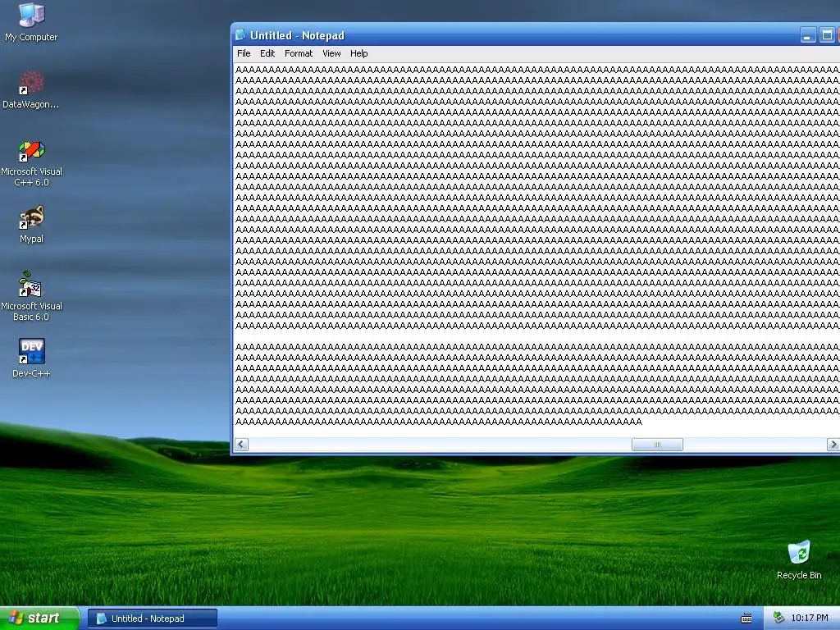840x630 pixels.
Task: Click the horizontal scrollbar thumb
Action: pos(657,445)
